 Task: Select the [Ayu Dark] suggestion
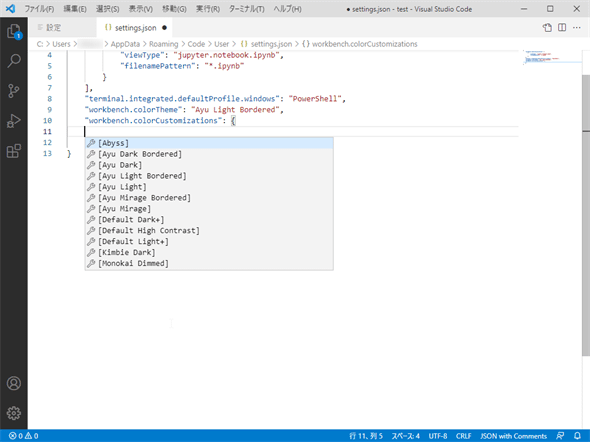[209, 165]
